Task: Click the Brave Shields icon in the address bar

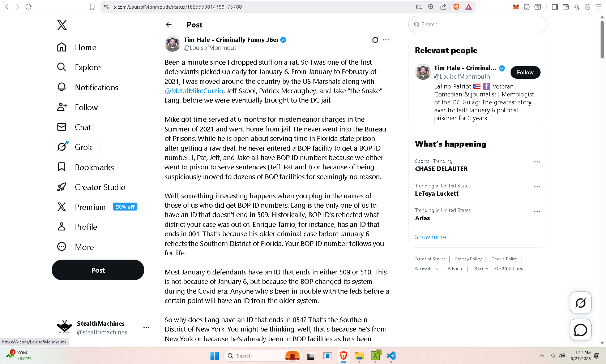Action: (x=456, y=7)
